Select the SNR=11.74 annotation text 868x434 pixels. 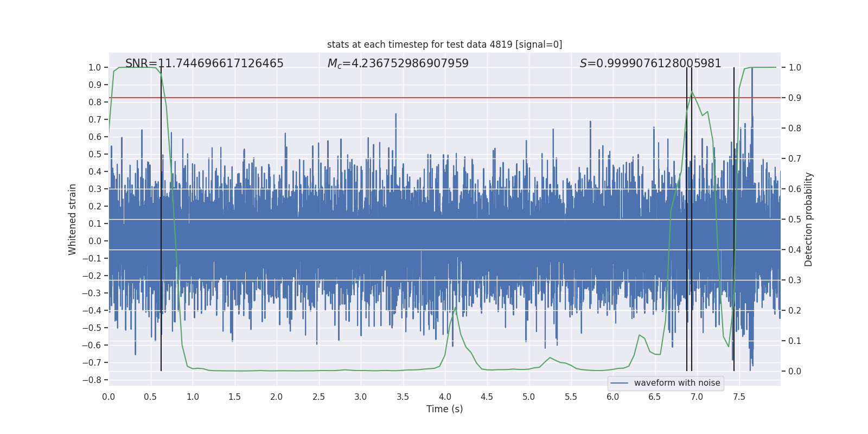204,63
